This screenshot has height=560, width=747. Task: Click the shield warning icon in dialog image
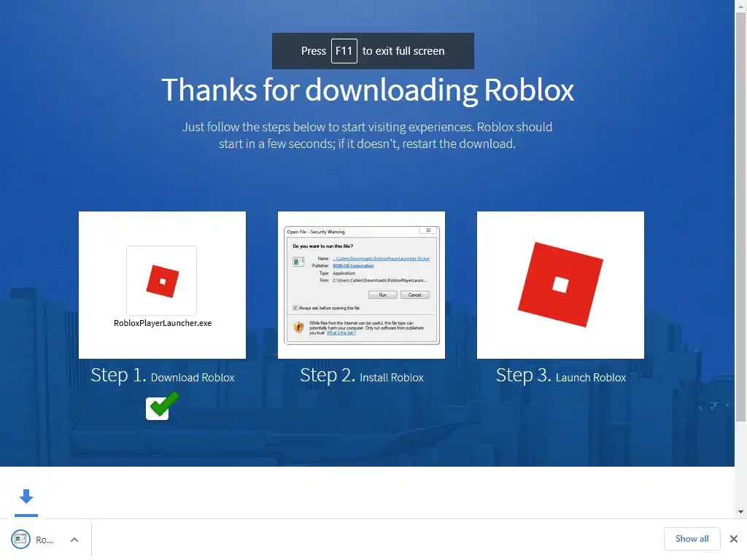coord(298,327)
